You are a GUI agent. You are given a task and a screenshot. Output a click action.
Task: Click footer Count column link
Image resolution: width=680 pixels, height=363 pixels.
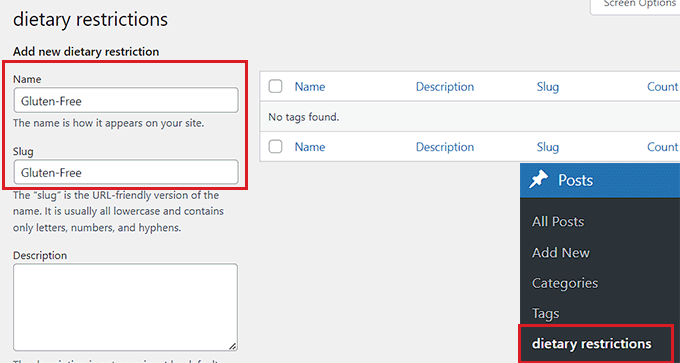pyautogui.click(x=663, y=147)
